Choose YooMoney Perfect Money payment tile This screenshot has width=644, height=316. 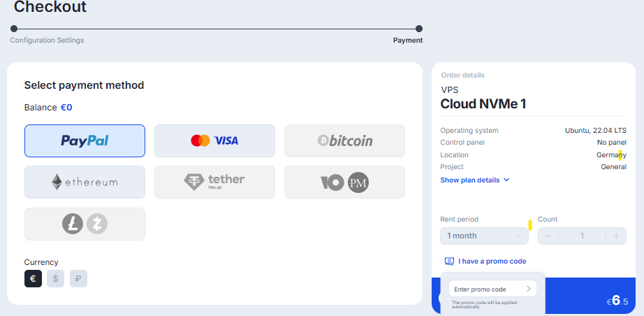point(344,182)
